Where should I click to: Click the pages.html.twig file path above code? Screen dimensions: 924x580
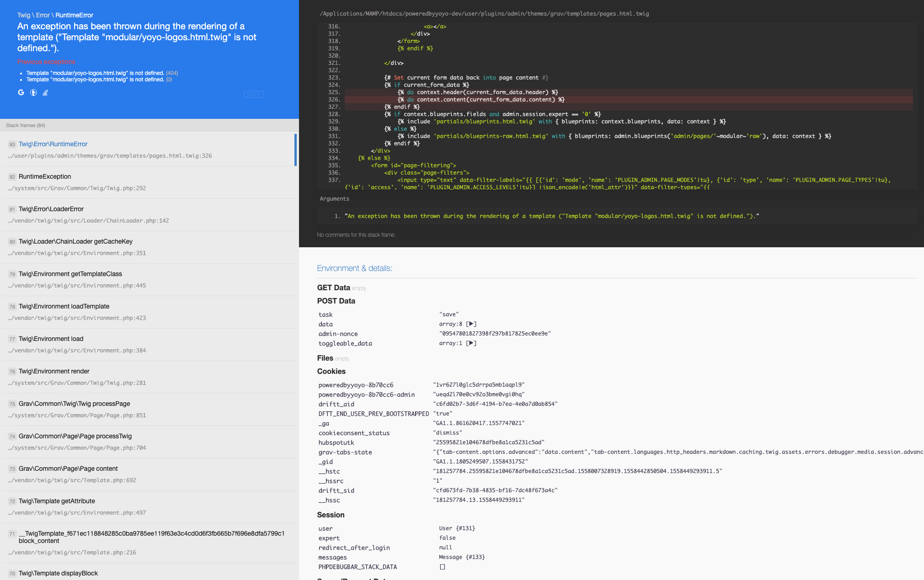pos(484,14)
